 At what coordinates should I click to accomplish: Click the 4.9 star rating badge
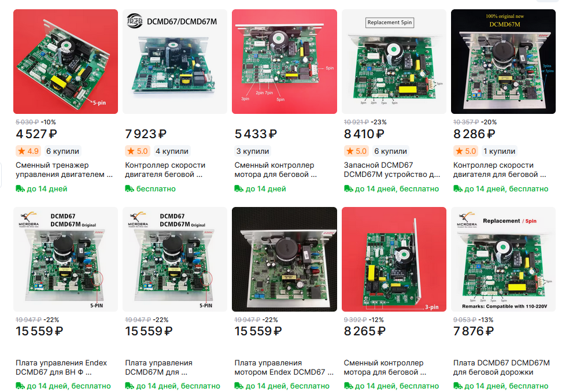pos(28,151)
